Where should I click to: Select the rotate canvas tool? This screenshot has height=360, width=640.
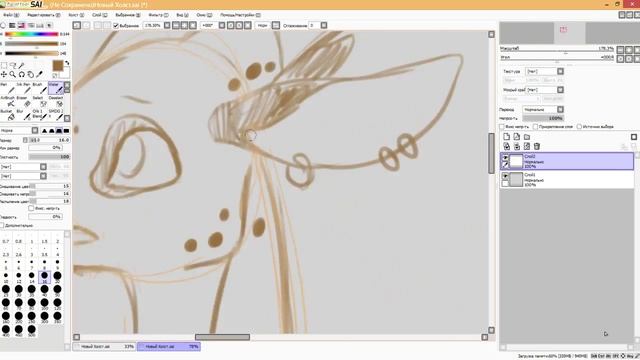(x=22, y=74)
